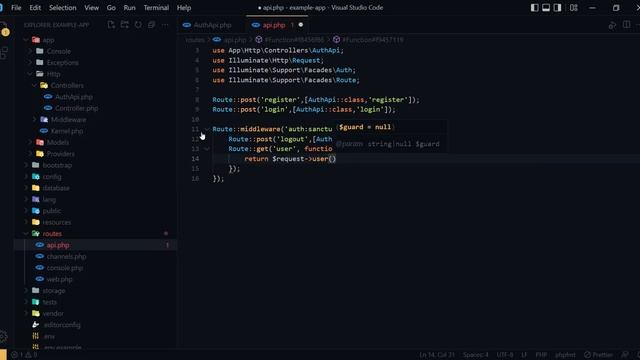
Task: Collapse the Http folder chevron
Action: tap(30, 74)
